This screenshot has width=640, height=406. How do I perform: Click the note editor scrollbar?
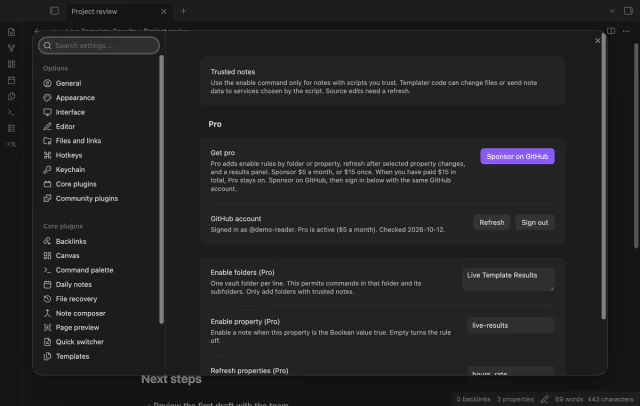[x=636, y=145]
